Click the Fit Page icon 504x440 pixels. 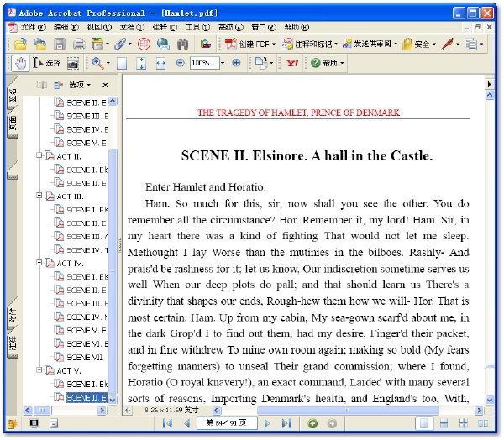[141, 63]
